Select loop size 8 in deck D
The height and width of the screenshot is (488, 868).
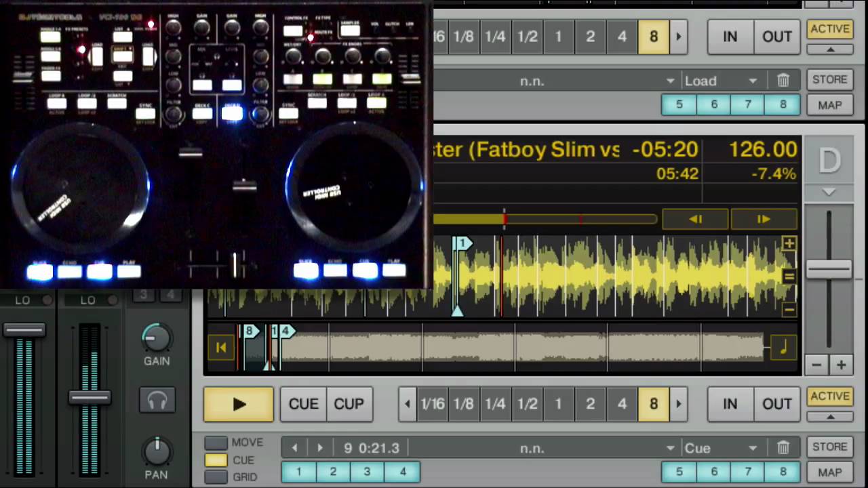pos(654,404)
